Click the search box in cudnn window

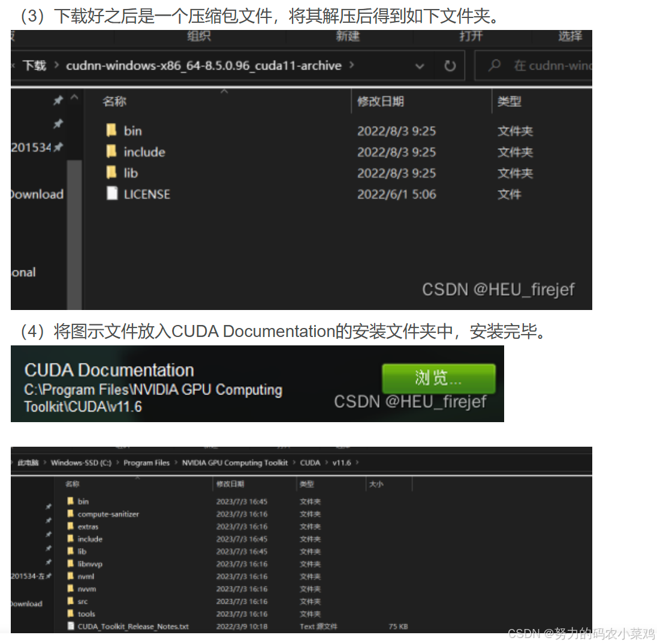point(533,65)
